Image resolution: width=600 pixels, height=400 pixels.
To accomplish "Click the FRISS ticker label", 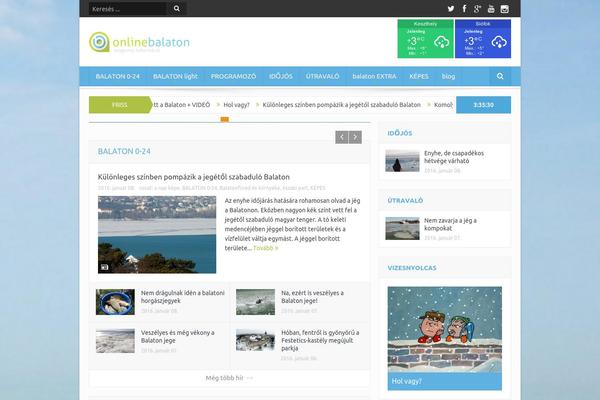I will tap(120, 105).
